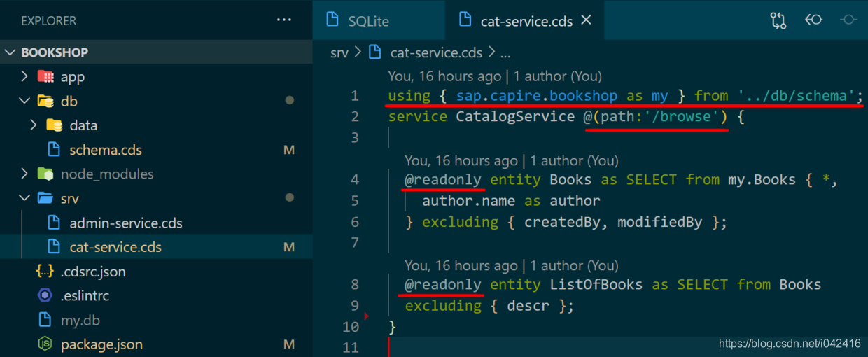The image size is (868, 357).
Task: Close the cat-service.cds tab
Action: click(587, 20)
